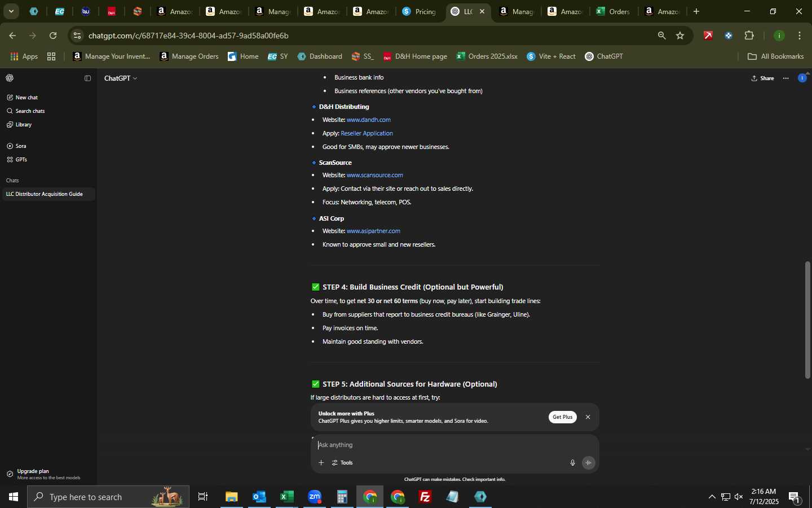The image size is (812, 508).
Task: Click the address bar URL
Action: pyautogui.click(x=188, y=36)
